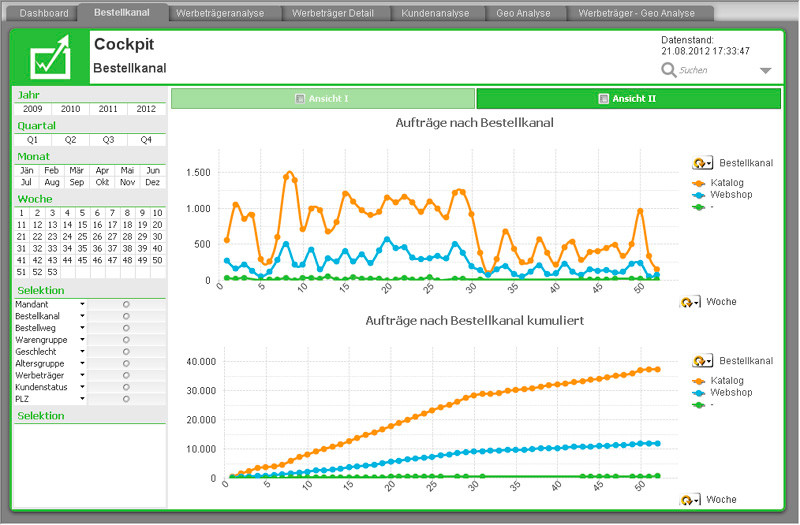Click the PLZ selection indicator circle
Image resolution: width=800 pixels, height=525 pixels.
(126, 399)
